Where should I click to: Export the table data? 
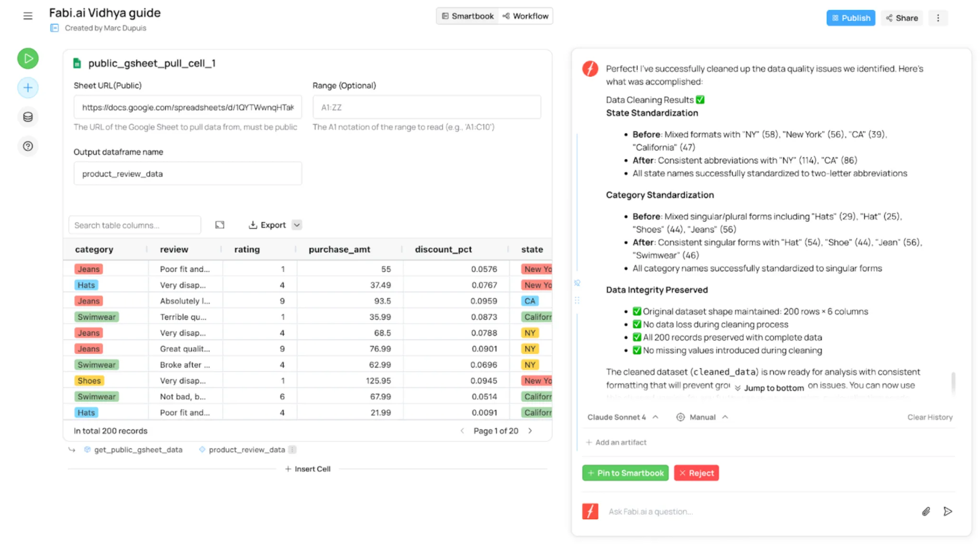pos(267,225)
